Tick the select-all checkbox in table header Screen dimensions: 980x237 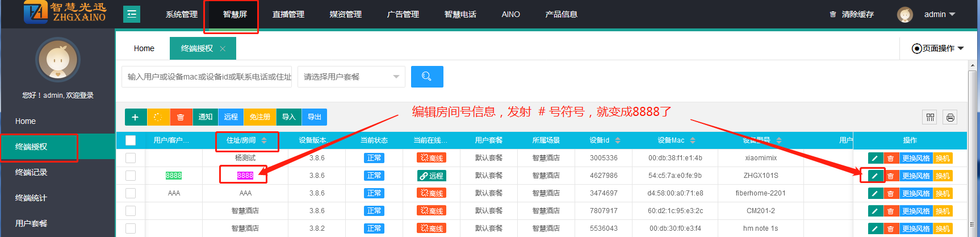131,140
